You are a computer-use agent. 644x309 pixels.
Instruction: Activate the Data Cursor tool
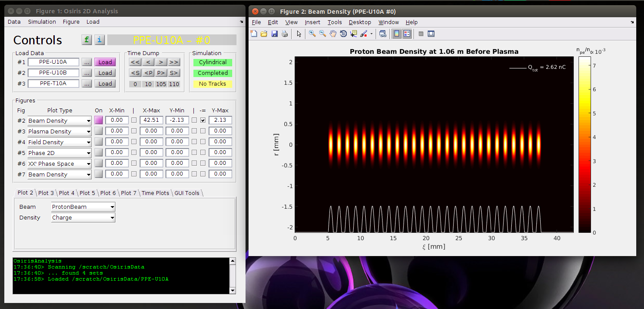point(354,34)
